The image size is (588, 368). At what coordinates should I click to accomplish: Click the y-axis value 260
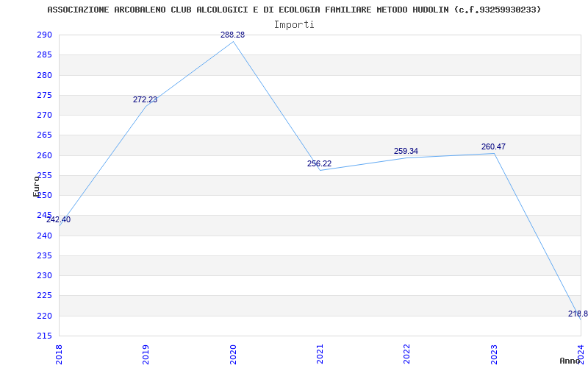pyautogui.click(x=44, y=155)
